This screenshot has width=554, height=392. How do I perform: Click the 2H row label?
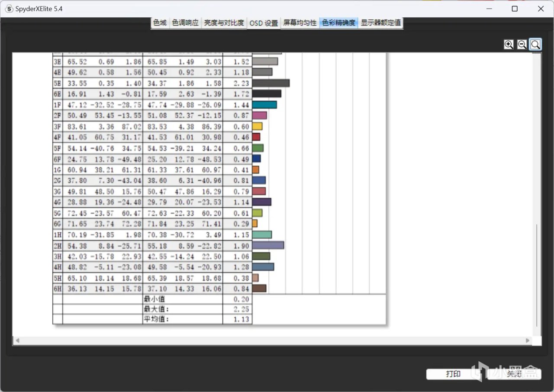coord(58,245)
